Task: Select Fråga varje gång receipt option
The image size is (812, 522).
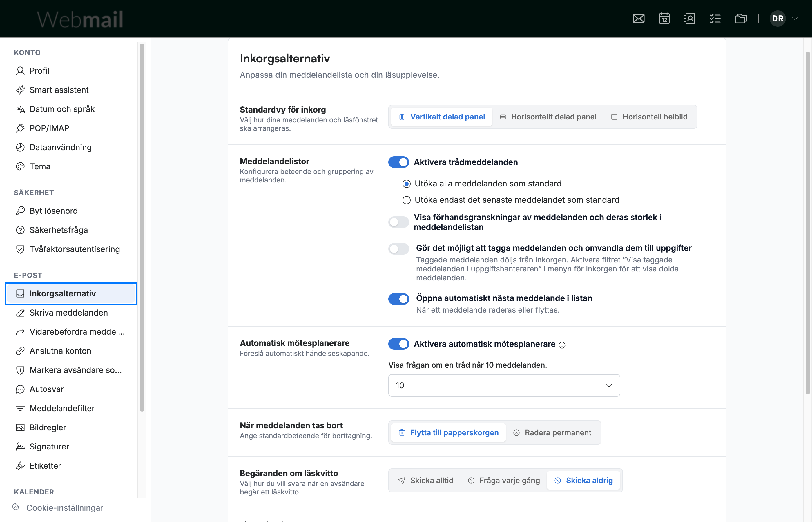Action: point(504,481)
